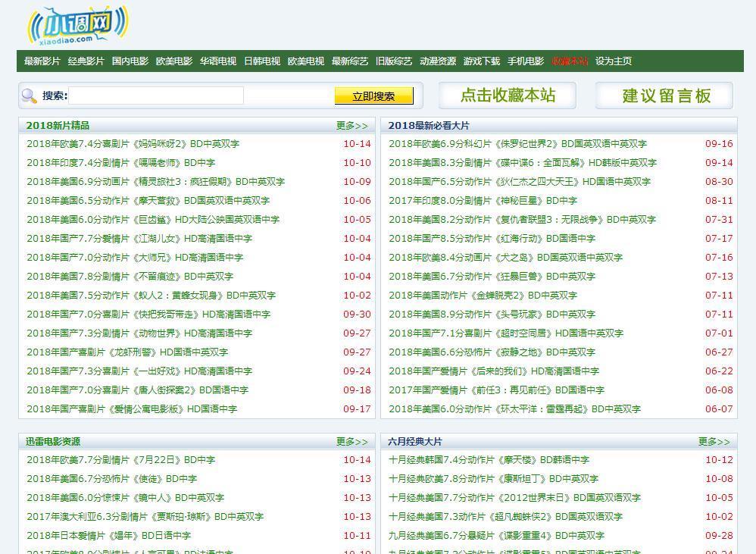Click the xiaodiao.com site logo
756x554 pixels.
[77, 26]
